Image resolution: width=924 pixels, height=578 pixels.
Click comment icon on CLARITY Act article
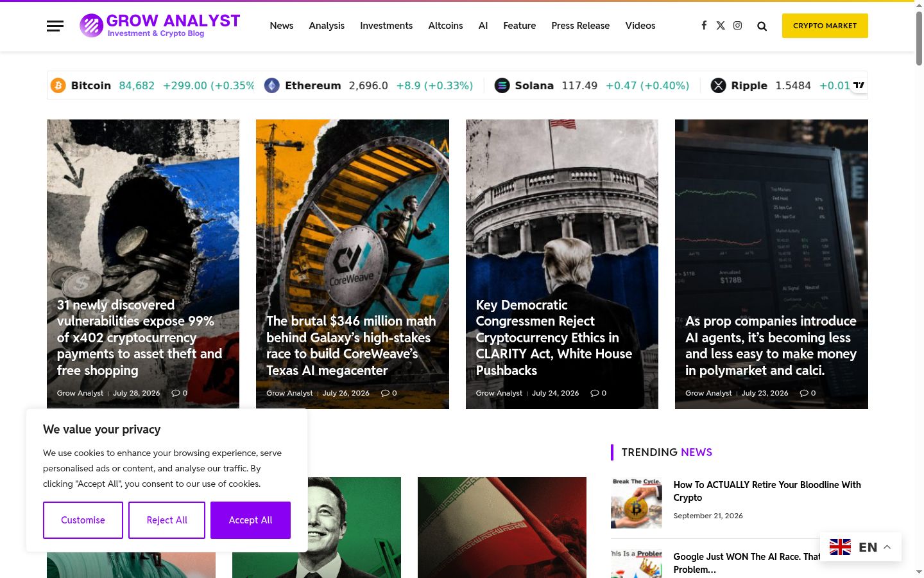pyautogui.click(x=595, y=393)
